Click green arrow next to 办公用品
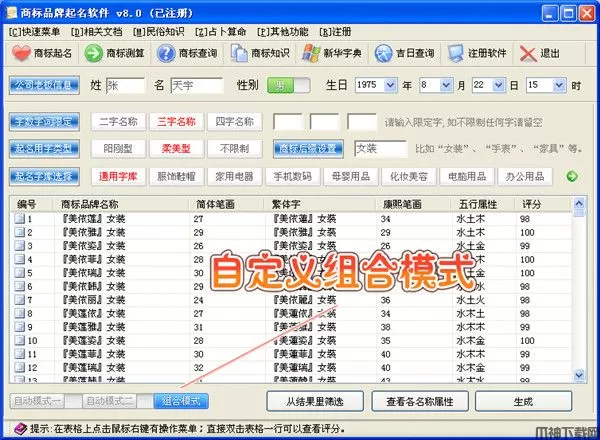The height and width of the screenshot is (440, 600). click(572, 176)
